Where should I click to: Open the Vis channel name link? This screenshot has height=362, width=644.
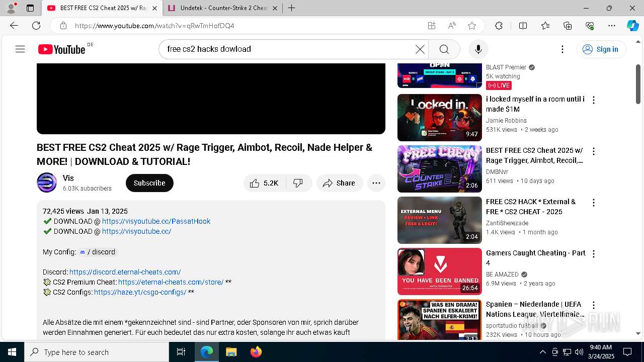pos(68,178)
